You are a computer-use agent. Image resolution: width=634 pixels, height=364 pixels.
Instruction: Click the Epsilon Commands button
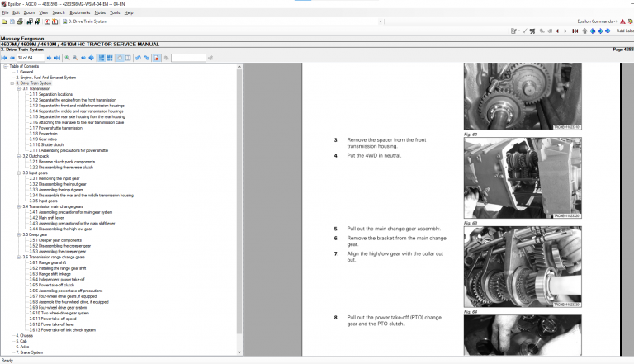(x=597, y=21)
